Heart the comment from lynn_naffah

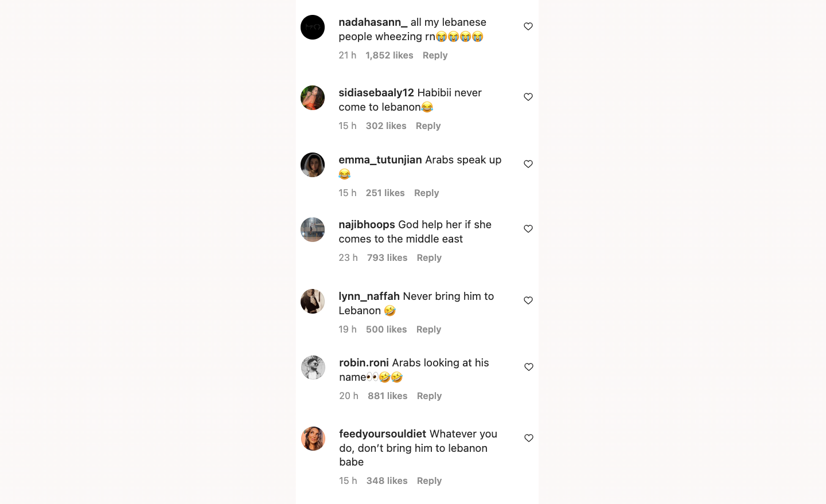point(528,300)
